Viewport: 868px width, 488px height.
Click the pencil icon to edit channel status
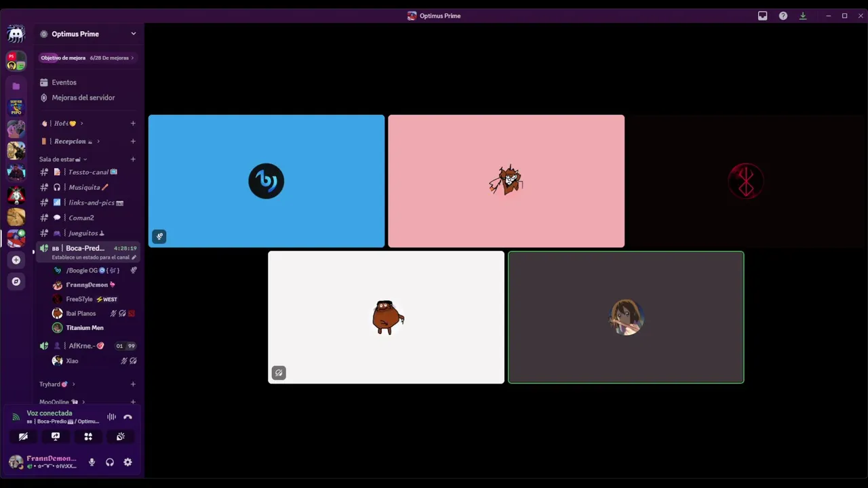pos(134,258)
